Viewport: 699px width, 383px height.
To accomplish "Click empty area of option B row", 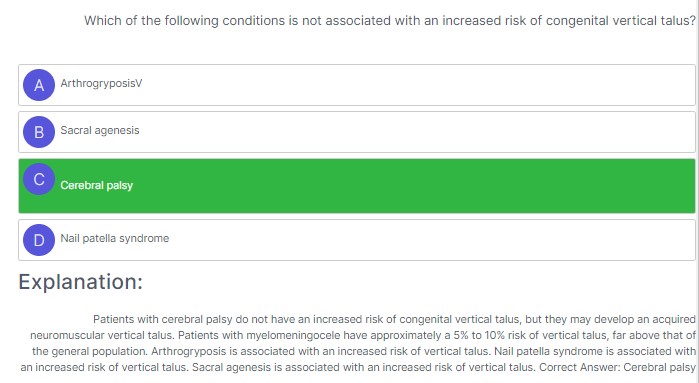I will 401,132.
